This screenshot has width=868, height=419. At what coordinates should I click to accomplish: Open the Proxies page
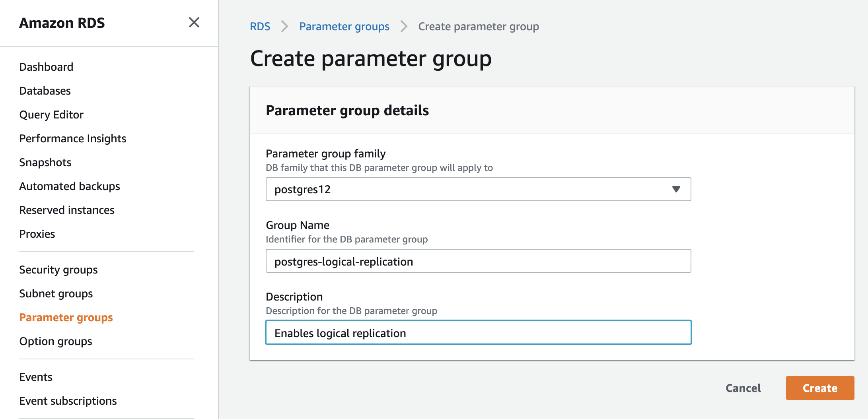[37, 234]
